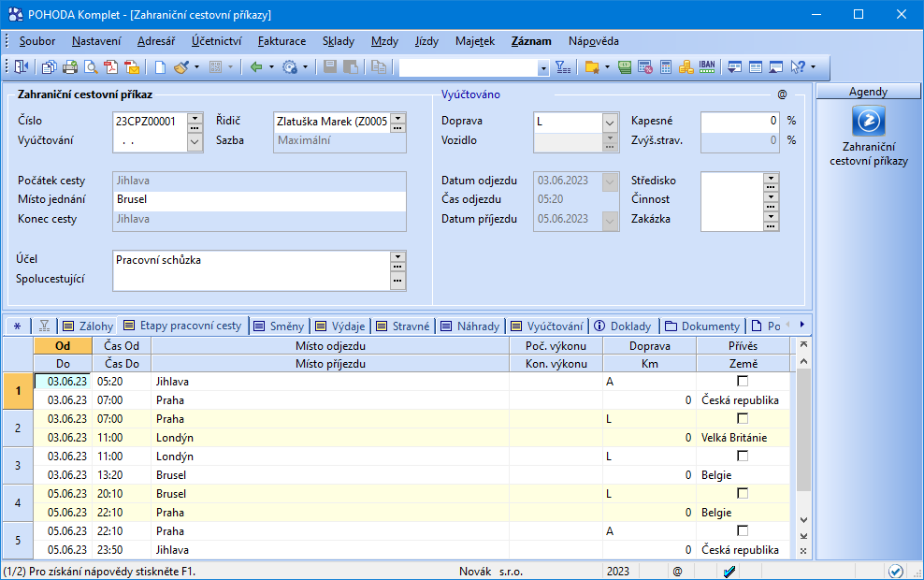Click scrollbar down arrow in etapy table
The height and width of the screenshot is (580, 924).
point(803,520)
